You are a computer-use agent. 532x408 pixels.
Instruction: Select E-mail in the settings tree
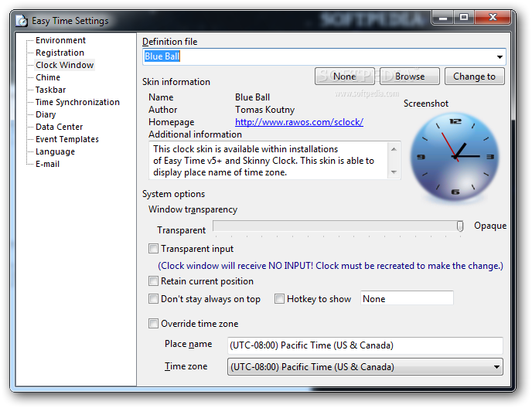pos(47,164)
